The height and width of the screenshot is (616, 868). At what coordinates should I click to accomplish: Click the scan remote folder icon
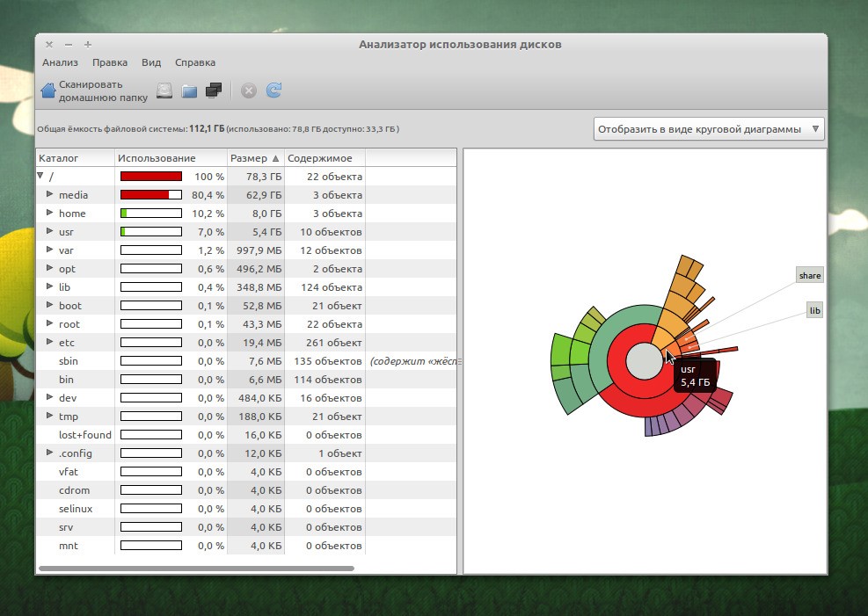[213, 90]
